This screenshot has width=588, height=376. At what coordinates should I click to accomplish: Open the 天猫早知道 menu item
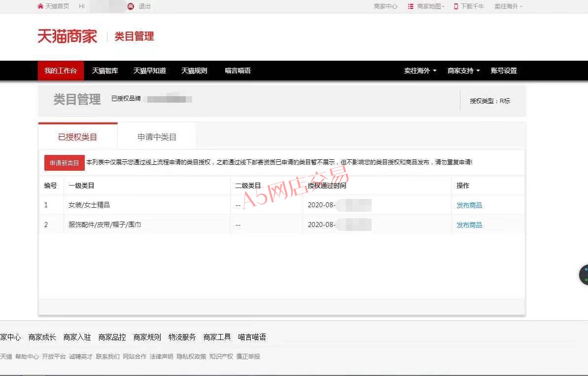pos(150,71)
